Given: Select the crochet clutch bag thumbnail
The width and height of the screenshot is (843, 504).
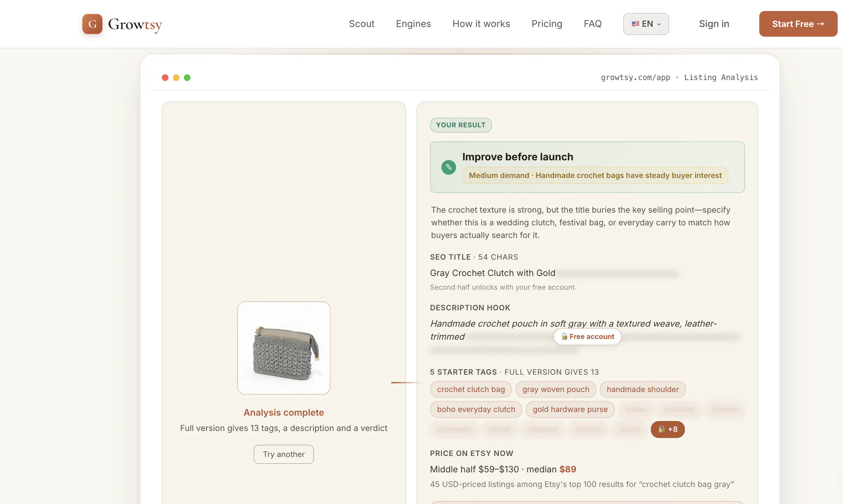Looking at the screenshot, I should click(x=283, y=347).
